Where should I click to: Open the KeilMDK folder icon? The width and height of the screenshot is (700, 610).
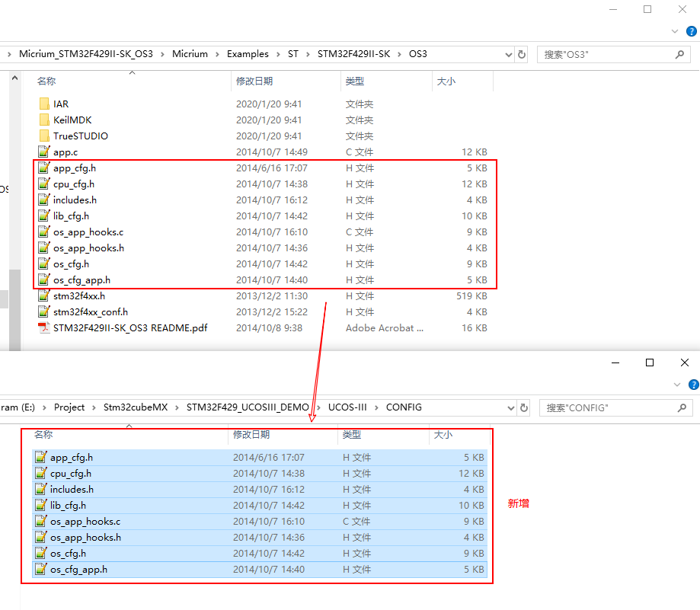(44, 120)
